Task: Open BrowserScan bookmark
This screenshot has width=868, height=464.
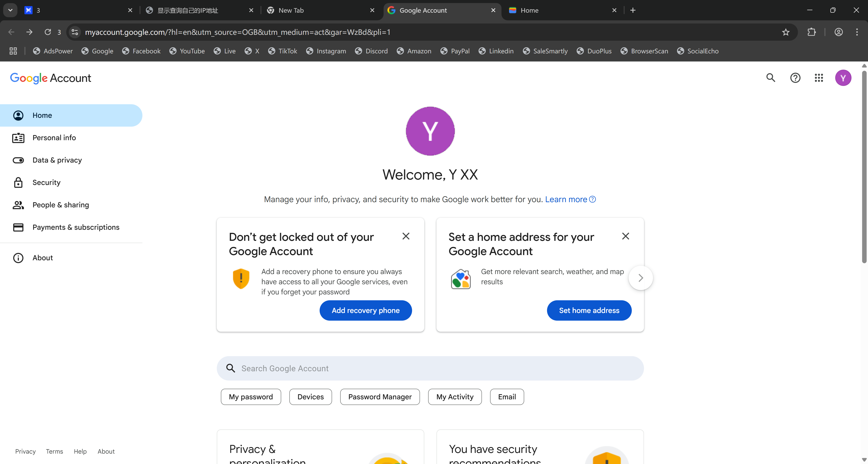Action: pyautogui.click(x=644, y=51)
